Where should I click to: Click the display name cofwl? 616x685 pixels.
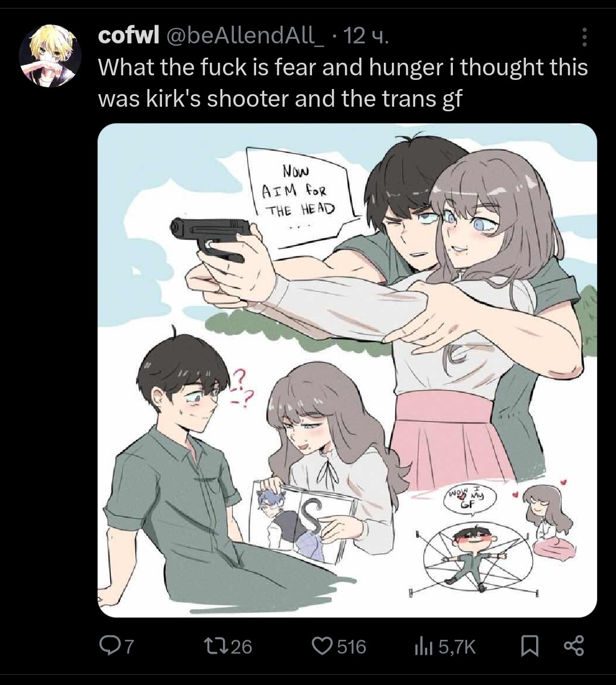click(x=128, y=36)
